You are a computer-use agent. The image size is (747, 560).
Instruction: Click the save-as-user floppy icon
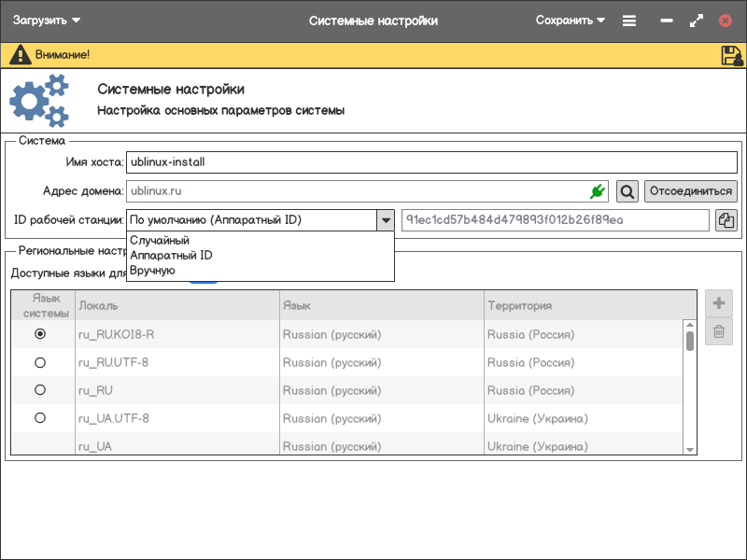click(731, 55)
